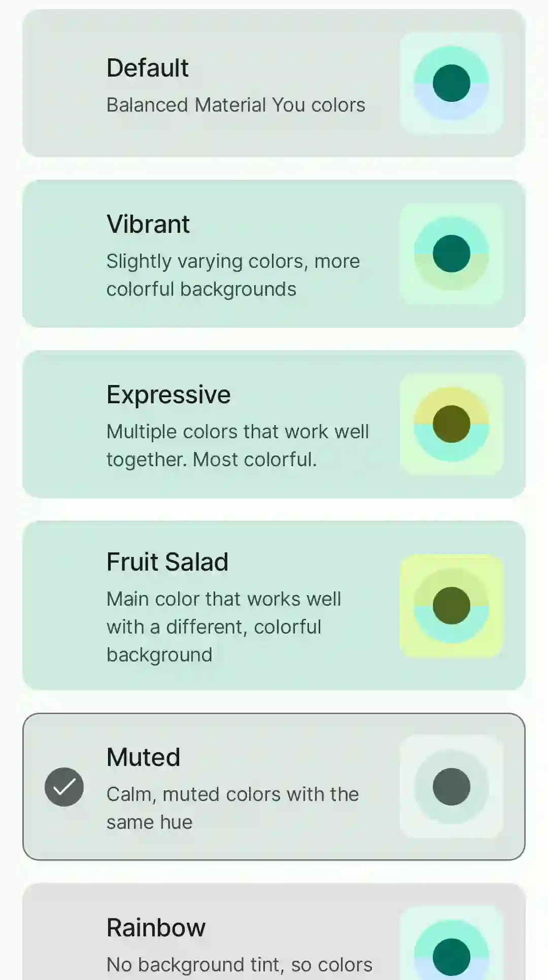Click the Muted palette preview icon
Viewport: 548px width, 980px height.
[451, 787]
